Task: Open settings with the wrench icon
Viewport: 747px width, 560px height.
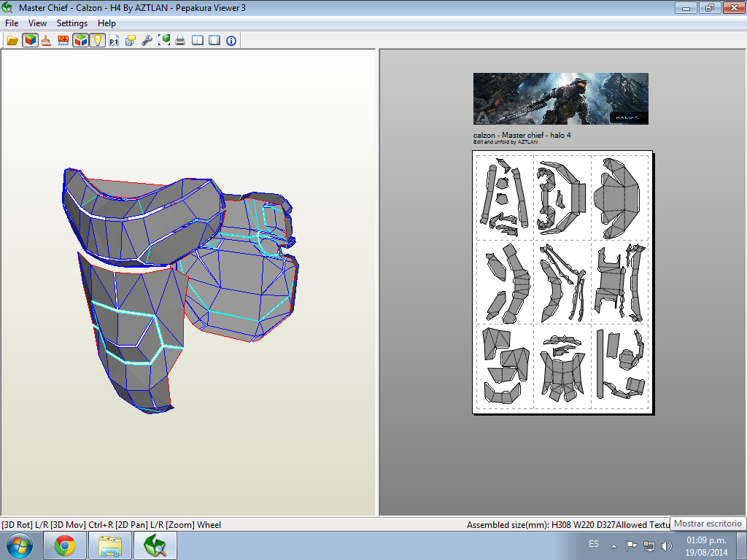Action: coord(147,41)
